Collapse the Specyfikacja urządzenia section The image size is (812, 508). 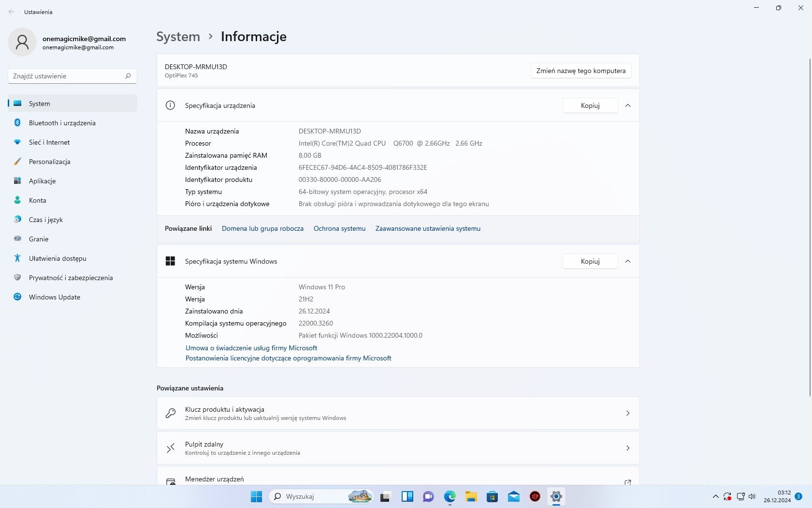[x=628, y=105]
